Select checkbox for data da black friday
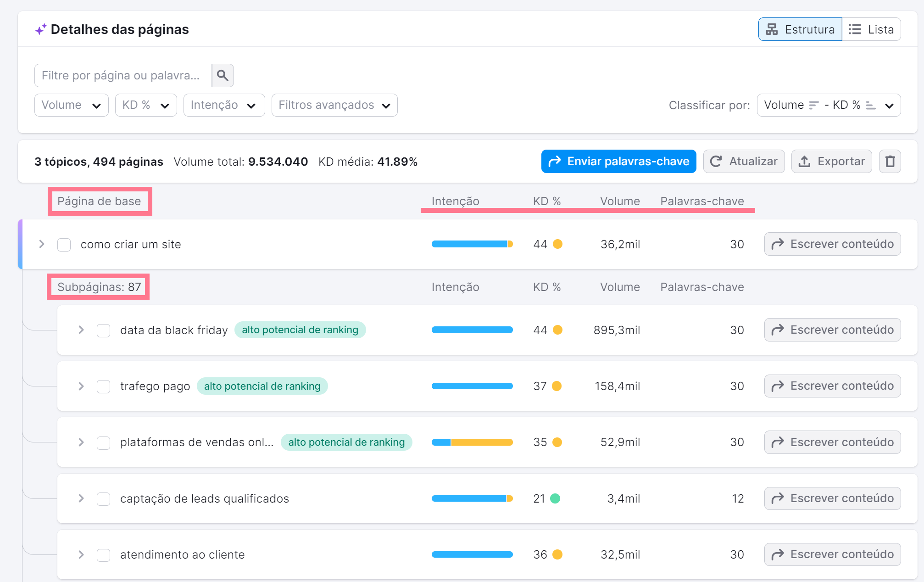 click(104, 330)
